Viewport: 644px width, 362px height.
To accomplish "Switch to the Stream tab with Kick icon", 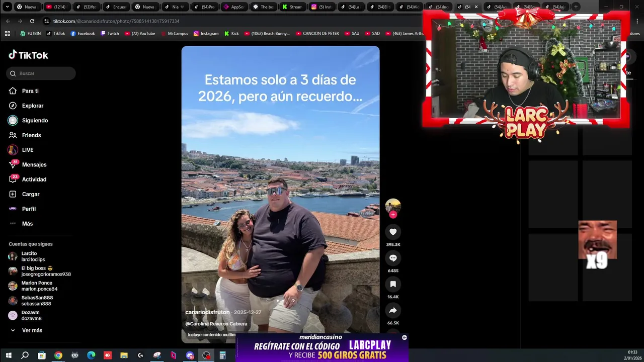I will tap(292, 7).
